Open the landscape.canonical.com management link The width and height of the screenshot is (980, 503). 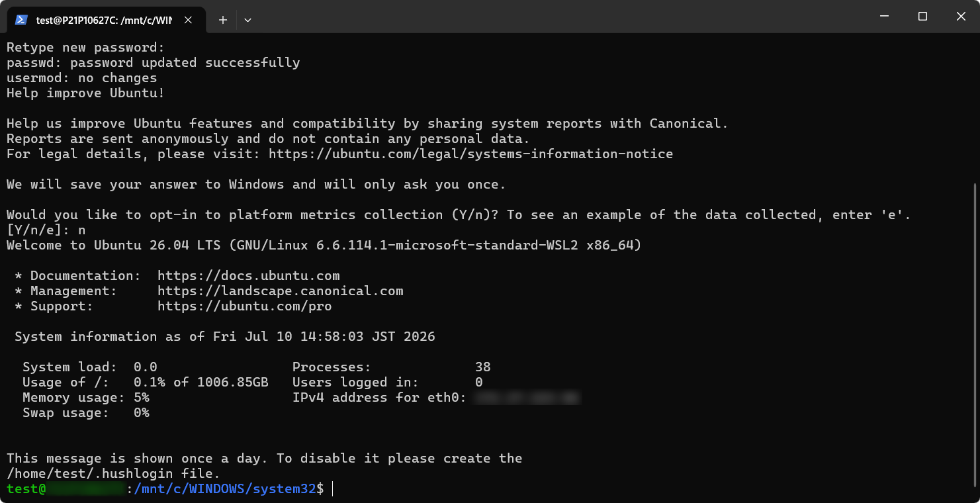tap(280, 291)
